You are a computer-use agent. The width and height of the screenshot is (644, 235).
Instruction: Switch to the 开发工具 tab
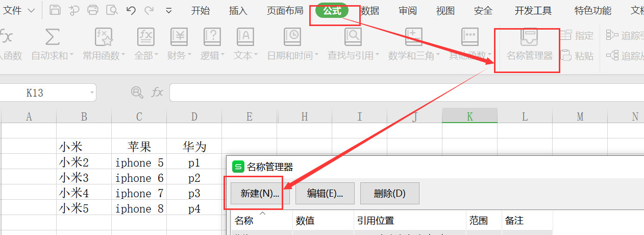click(533, 11)
